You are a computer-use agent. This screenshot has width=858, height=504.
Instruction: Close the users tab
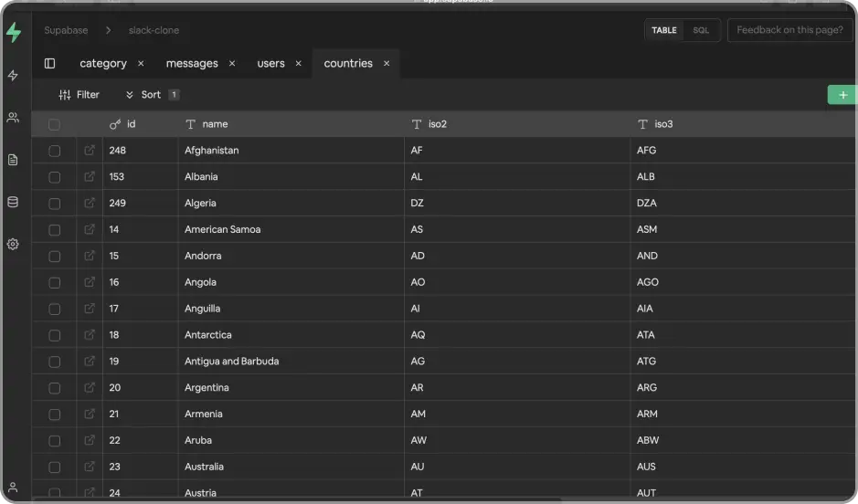click(x=298, y=63)
